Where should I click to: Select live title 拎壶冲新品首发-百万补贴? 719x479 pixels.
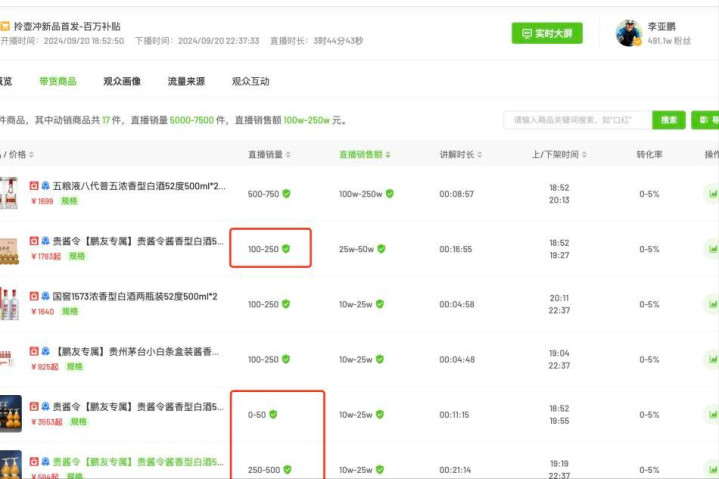[67, 27]
